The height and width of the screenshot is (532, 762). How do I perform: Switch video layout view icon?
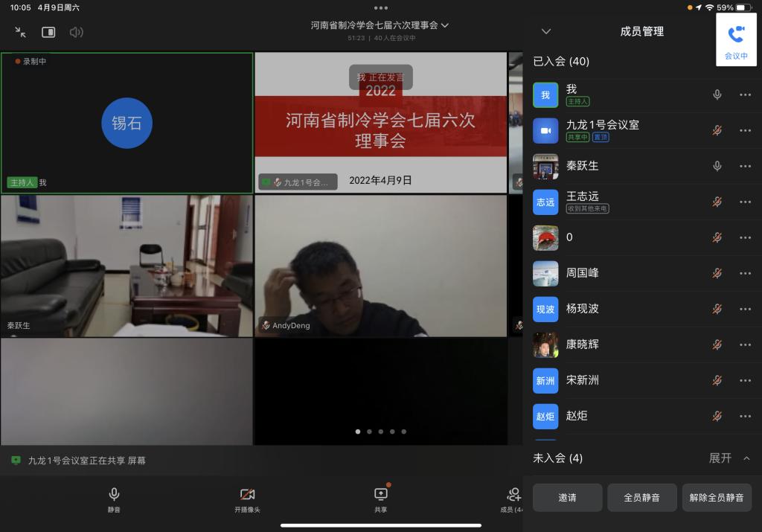(48, 32)
